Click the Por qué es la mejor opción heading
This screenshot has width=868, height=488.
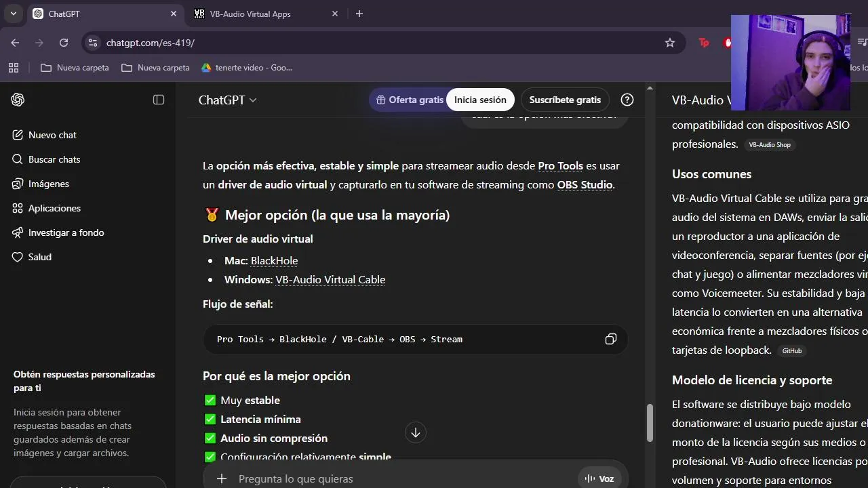tap(277, 376)
